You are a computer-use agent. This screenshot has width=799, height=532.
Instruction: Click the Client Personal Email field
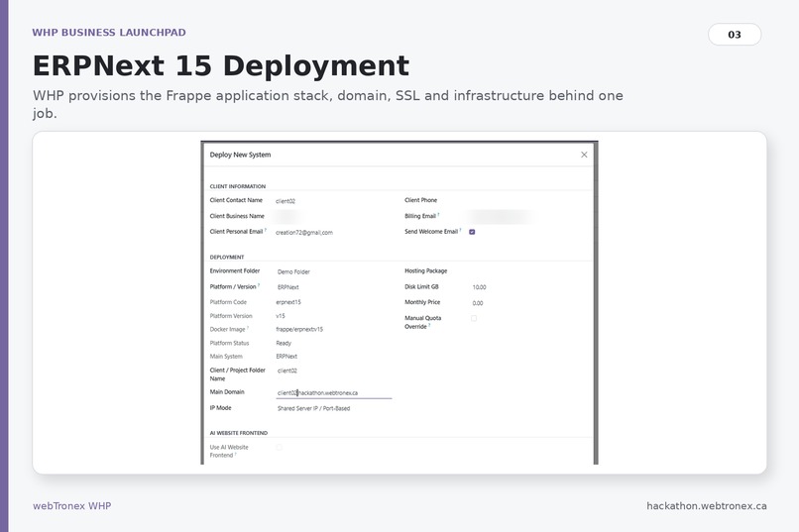334,233
